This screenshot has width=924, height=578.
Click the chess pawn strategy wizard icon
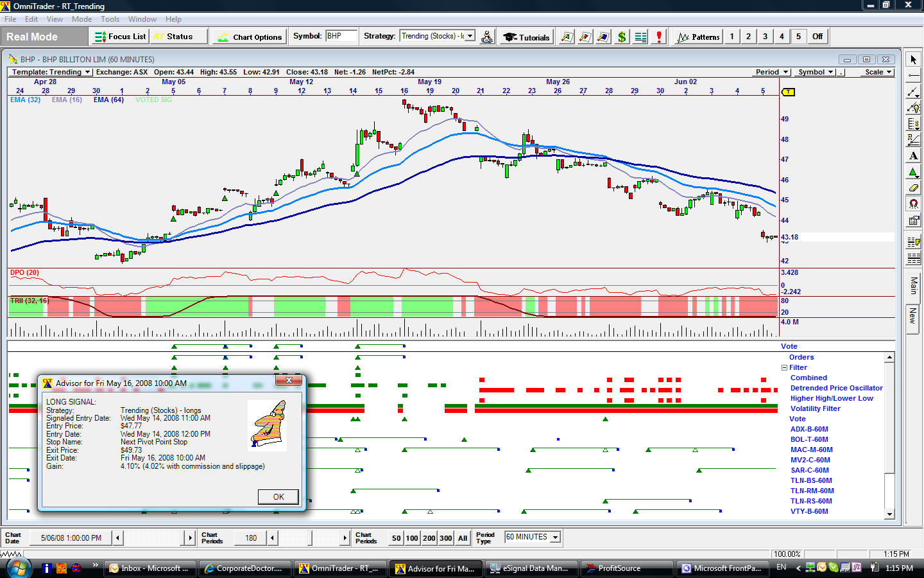tap(487, 37)
